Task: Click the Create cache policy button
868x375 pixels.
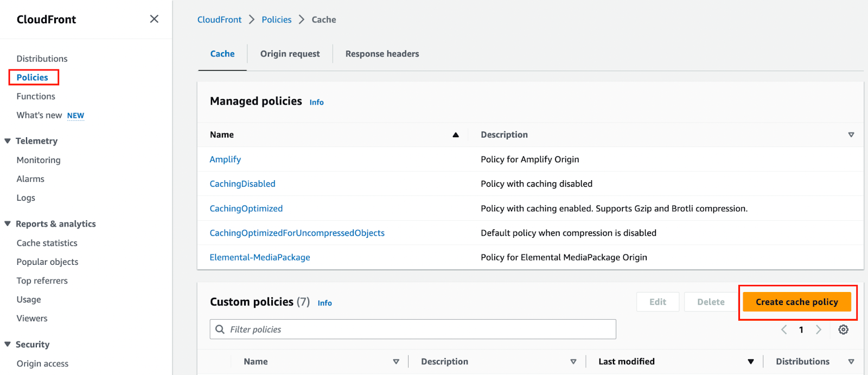Action: click(x=796, y=302)
